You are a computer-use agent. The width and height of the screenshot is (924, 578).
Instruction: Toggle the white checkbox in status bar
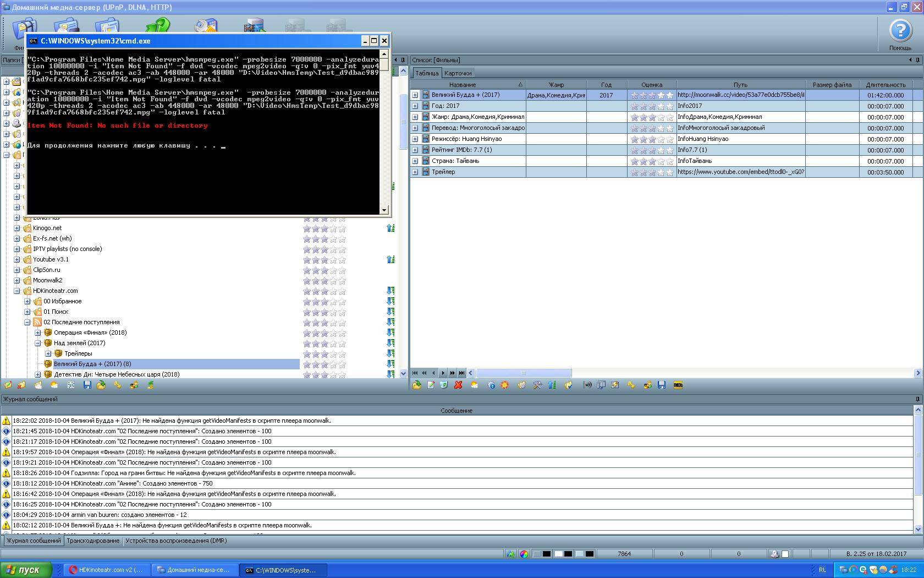pyautogui.click(x=785, y=554)
